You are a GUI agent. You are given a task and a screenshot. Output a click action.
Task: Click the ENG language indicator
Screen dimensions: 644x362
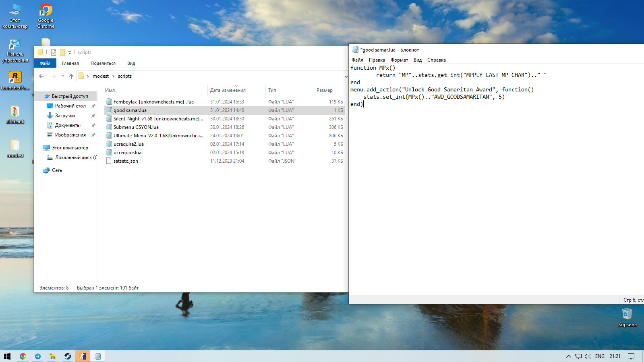tap(600, 356)
